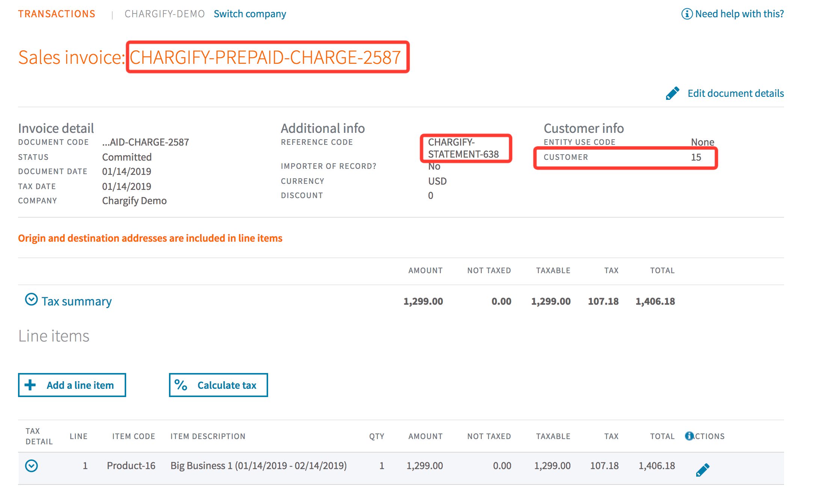Image resolution: width=822 pixels, height=504 pixels.
Task: Click tax summary not taxed 0.00
Action: (x=501, y=301)
